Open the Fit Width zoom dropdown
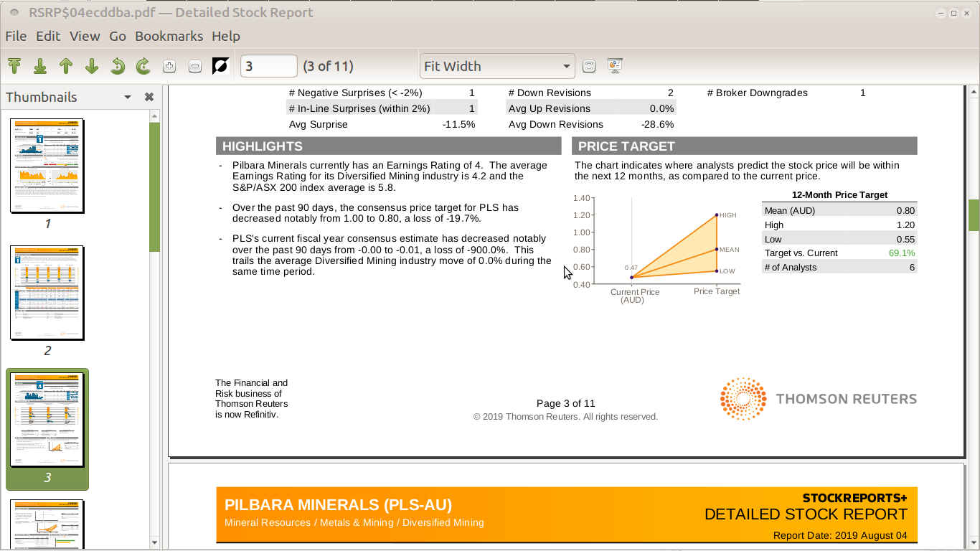The height and width of the screenshot is (551, 980). point(497,66)
